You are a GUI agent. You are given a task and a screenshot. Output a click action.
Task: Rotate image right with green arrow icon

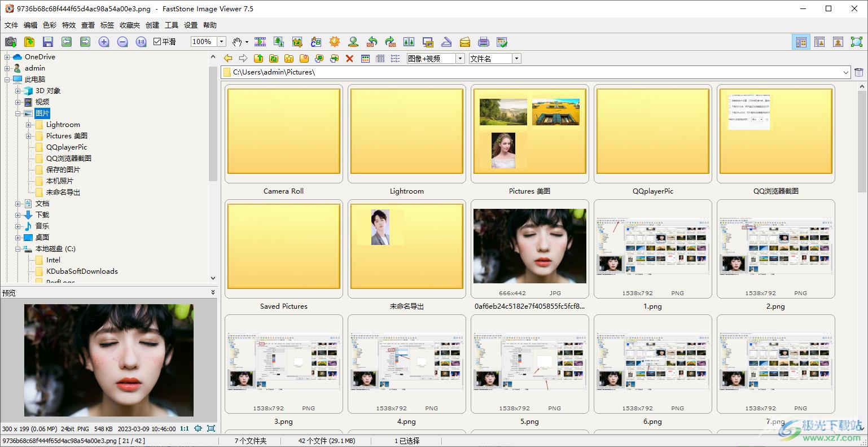coord(391,42)
